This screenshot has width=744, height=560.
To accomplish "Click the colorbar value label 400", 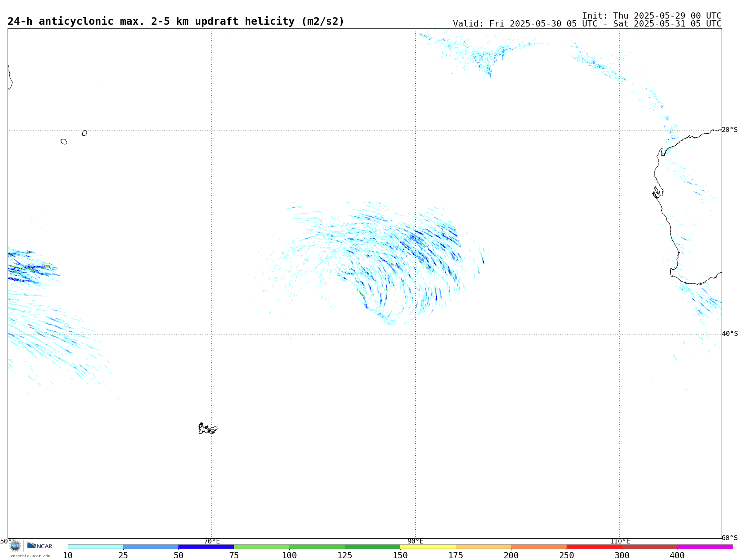I will (678, 556).
